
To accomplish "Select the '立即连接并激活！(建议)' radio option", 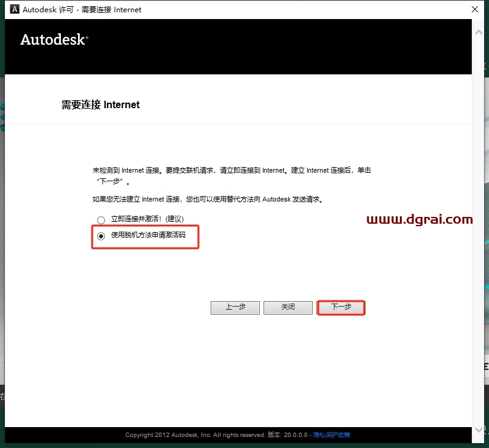I will click(x=101, y=220).
